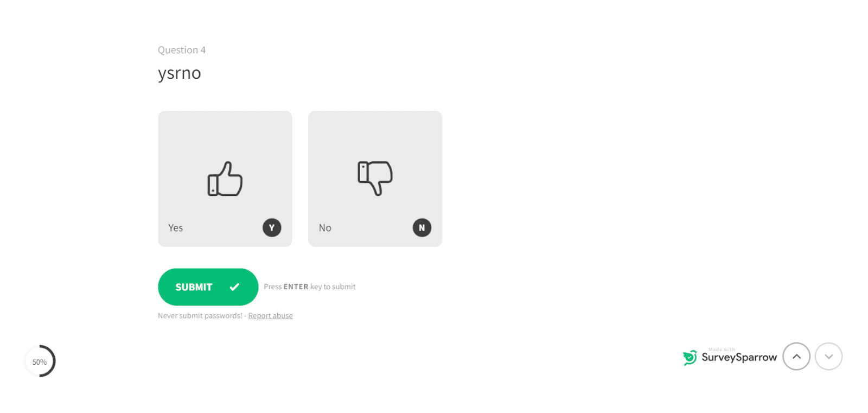Click the Y keyboard shortcut badge

click(x=272, y=228)
